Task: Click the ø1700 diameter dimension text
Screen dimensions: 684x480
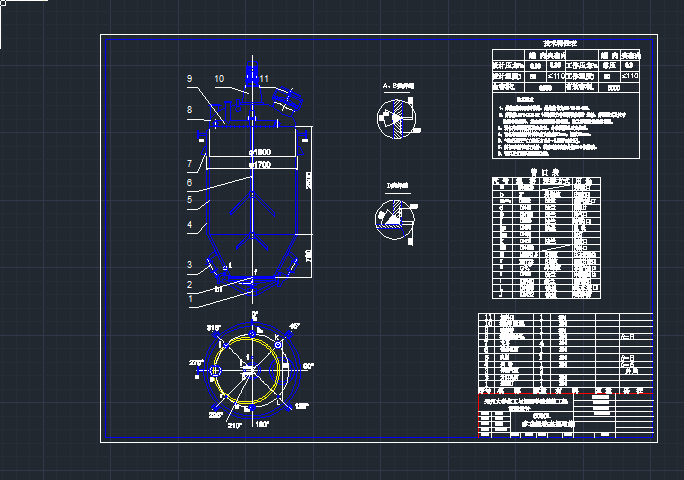Action: click(258, 162)
